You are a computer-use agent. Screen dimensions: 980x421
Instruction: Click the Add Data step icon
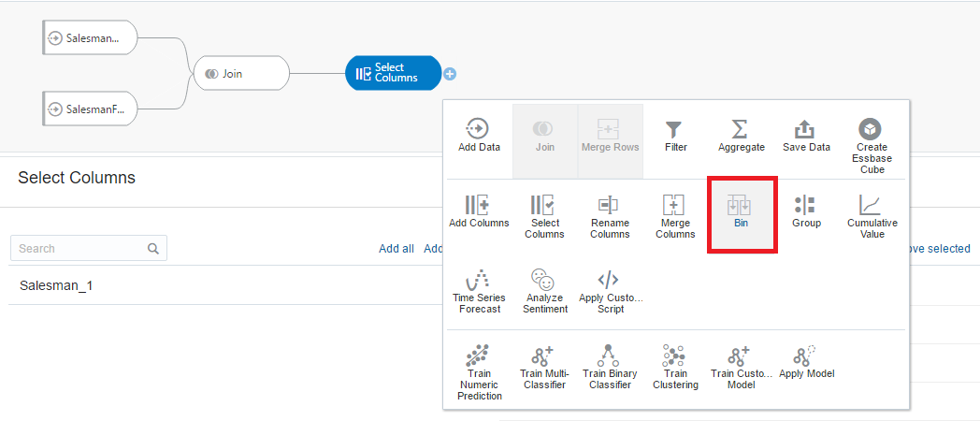click(x=479, y=129)
